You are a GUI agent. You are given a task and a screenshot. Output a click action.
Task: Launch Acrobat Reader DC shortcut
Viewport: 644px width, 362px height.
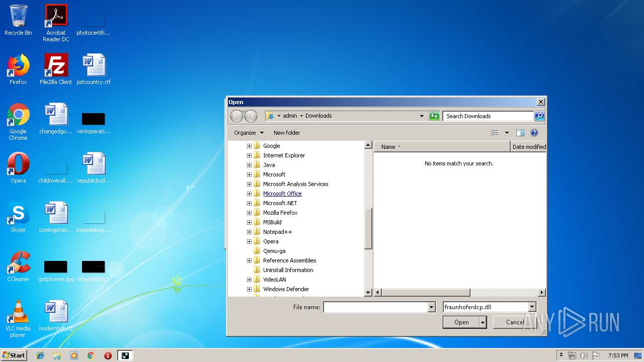[x=56, y=23]
